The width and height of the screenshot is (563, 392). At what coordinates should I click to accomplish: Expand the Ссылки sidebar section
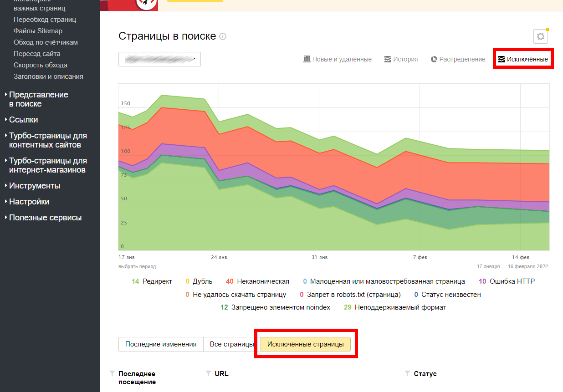point(23,120)
